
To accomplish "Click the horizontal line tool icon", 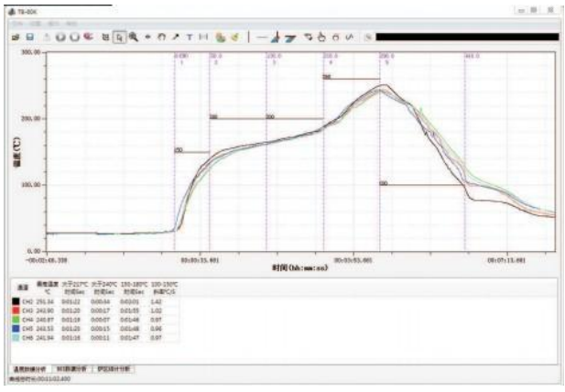I will pyautogui.click(x=262, y=38).
